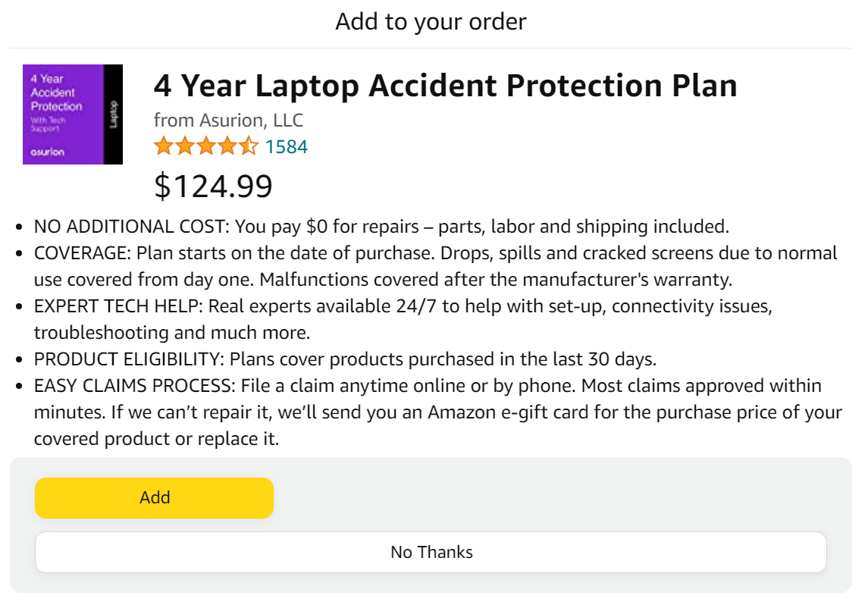This screenshot has width=868, height=608.
Task: Click the first orange rating star
Action: pos(164,146)
